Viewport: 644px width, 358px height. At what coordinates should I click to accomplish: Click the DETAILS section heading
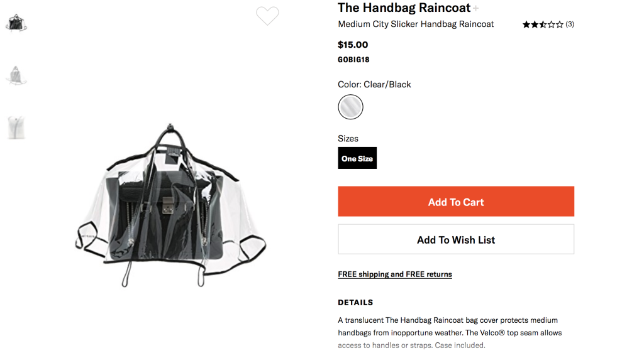point(355,303)
